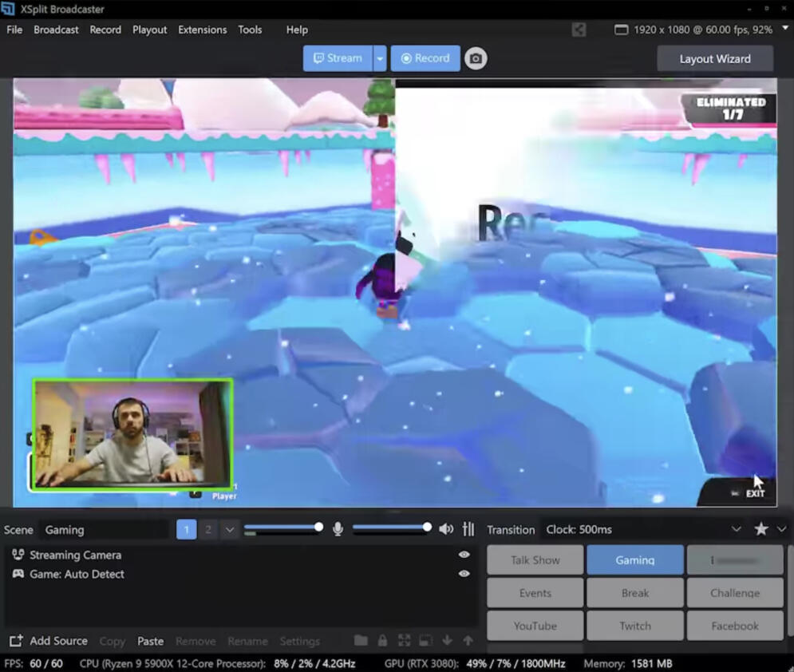Image resolution: width=794 pixels, height=672 pixels.
Task: Click the screenshot camera icon
Action: coord(476,58)
